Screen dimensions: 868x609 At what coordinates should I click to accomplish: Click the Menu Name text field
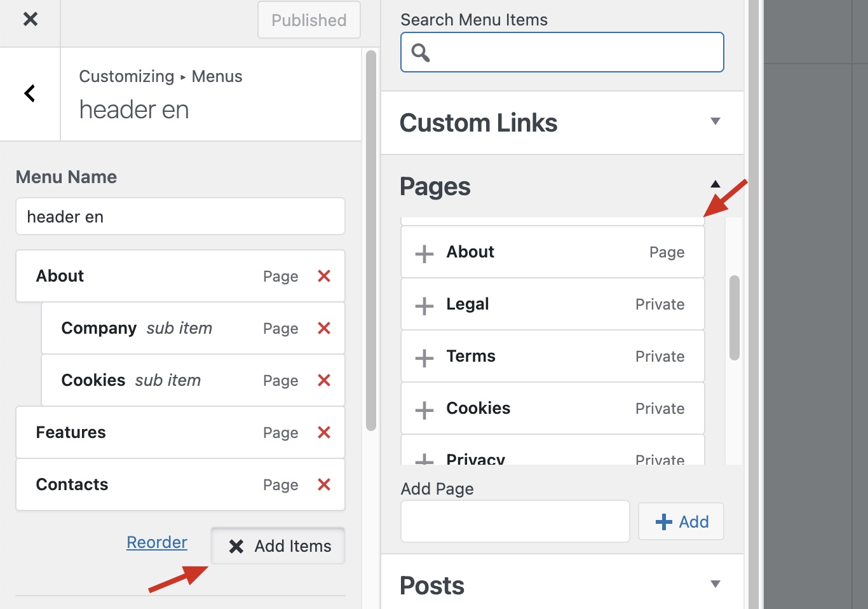[180, 217]
